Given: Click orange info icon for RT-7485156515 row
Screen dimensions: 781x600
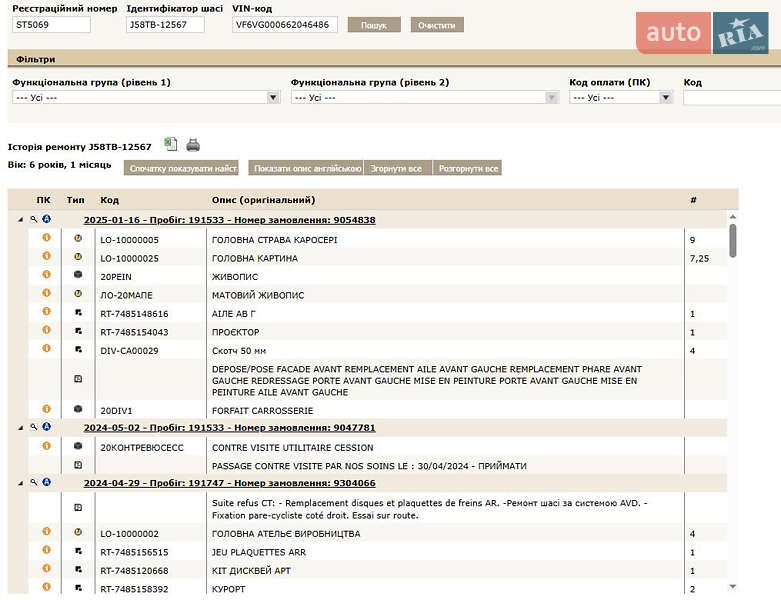Looking at the screenshot, I should pyautogui.click(x=45, y=551).
